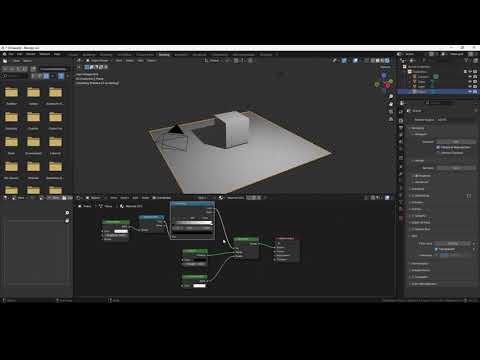Collapse the Film panel
Image resolution: width=480 pixels, height=360 pixels.
pos(414,236)
